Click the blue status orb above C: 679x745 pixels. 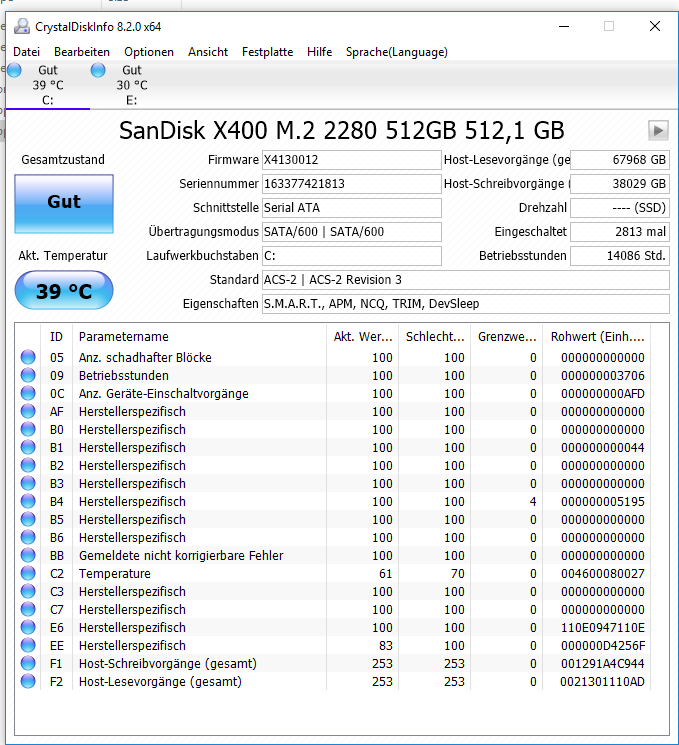click(14, 70)
